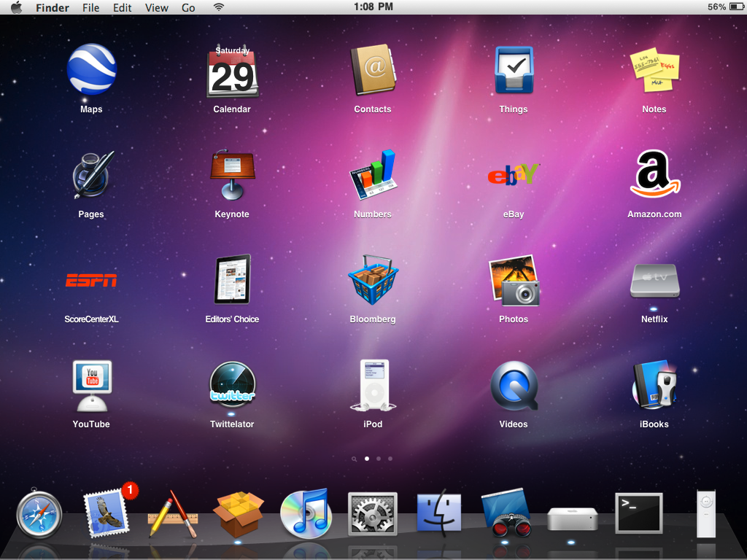Open the Go menu
Image resolution: width=747 pixels, height=560 pixels.
tap(188, 7)
